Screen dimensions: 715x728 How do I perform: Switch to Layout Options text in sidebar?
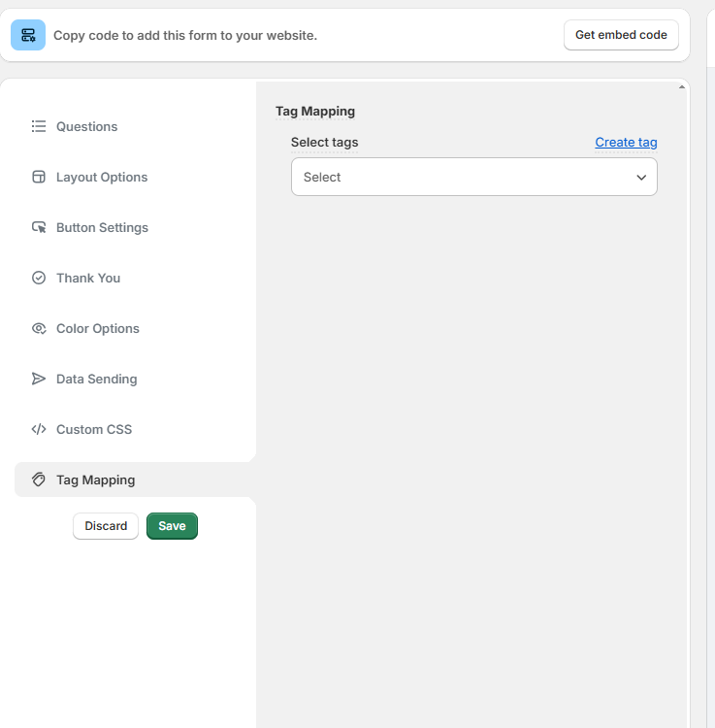(x=102, y=177)
